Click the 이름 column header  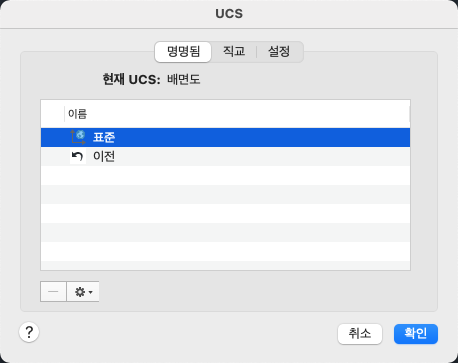coord(237,114)
